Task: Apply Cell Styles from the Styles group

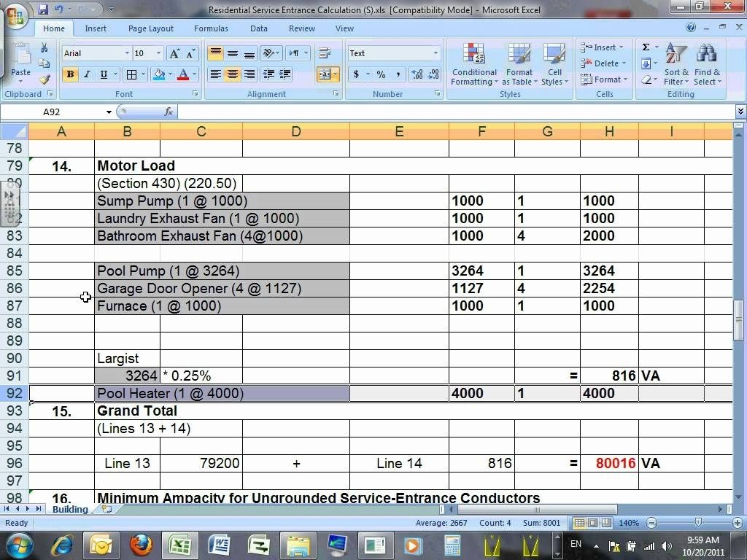Action: (x=554, y=64)
